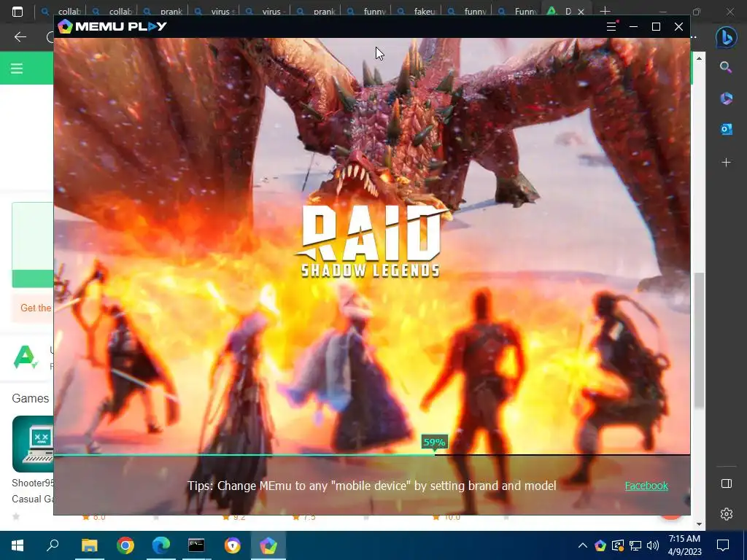
Task: Open Outlook in Edge sidebar
Action: 726,129
